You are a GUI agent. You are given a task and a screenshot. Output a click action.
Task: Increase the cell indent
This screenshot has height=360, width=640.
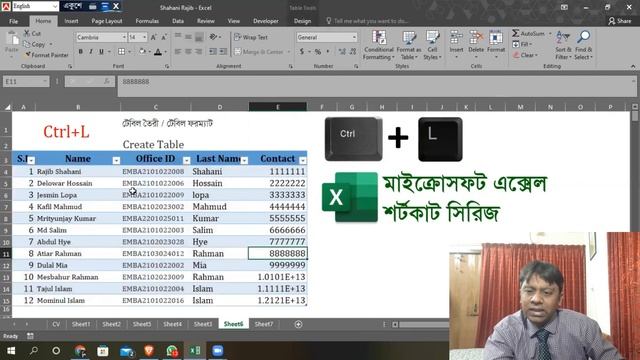point(223,52)
